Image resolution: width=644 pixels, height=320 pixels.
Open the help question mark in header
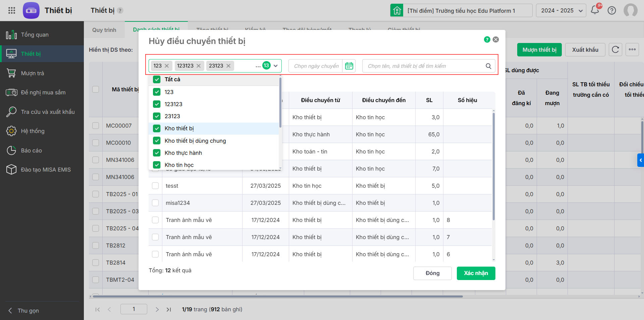612,10
